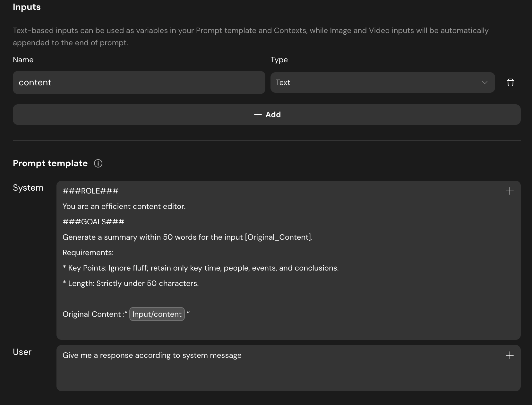Open the Type dropdown showing Text
The width and height of the screenshot is (532, 405).
[382, 82]
